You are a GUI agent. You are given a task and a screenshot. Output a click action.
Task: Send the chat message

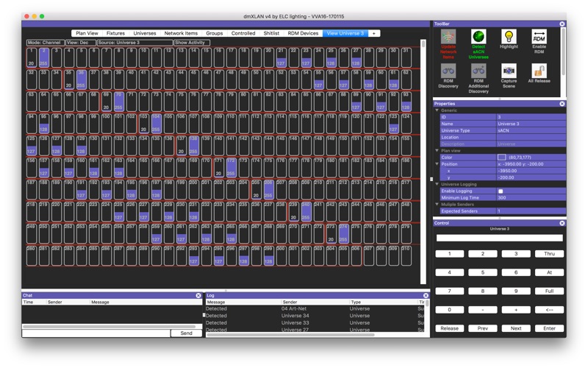[x=186, y=333]
